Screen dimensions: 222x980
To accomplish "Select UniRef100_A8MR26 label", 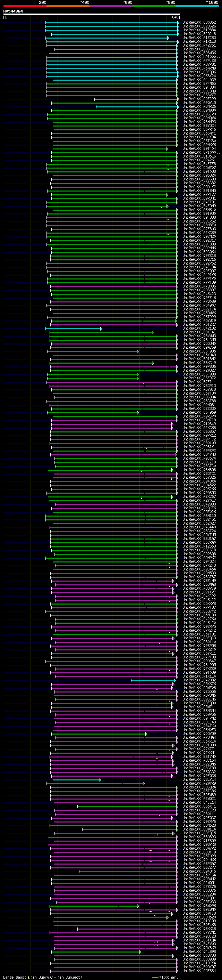I will [199, 106].
